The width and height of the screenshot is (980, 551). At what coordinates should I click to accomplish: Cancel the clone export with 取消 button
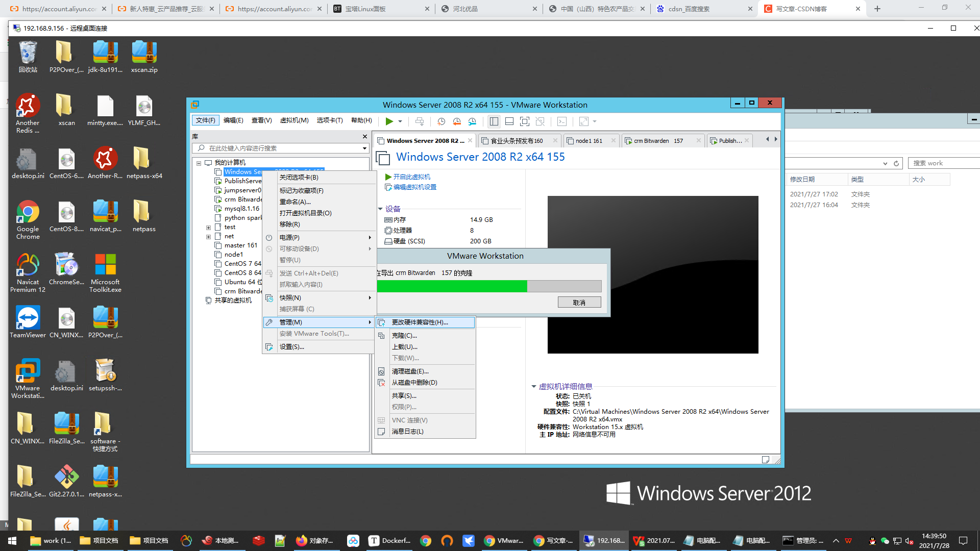click(579, 302)
